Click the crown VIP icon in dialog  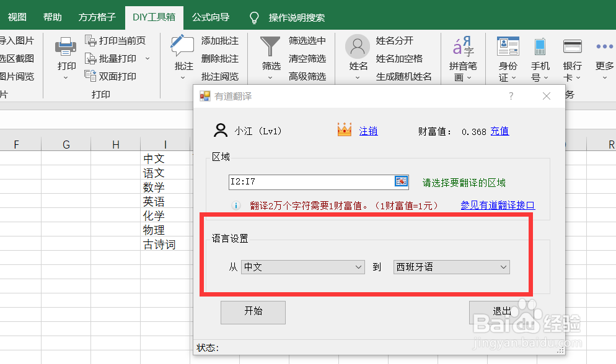tap(345, 130)
